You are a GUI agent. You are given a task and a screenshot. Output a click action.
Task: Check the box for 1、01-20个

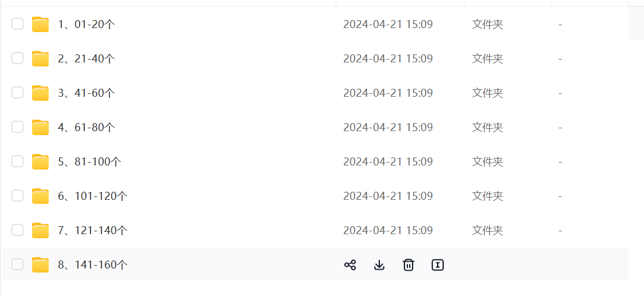point(18,24)
